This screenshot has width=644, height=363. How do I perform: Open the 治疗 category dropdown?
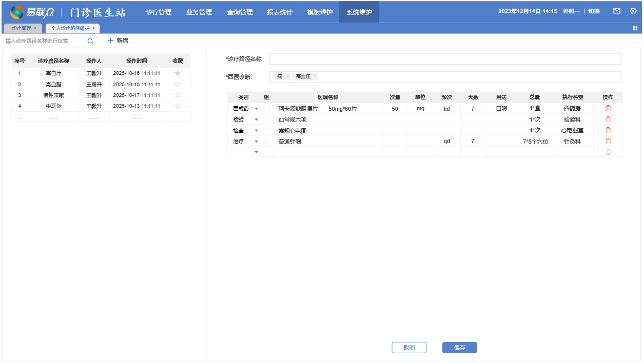[x=256, y=142]
